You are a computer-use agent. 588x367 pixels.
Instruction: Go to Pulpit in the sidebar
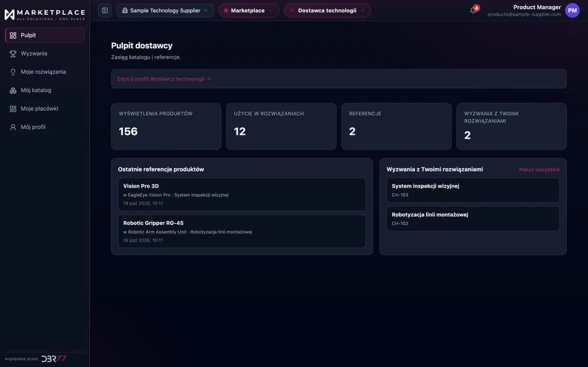click(x=45, y=35)
